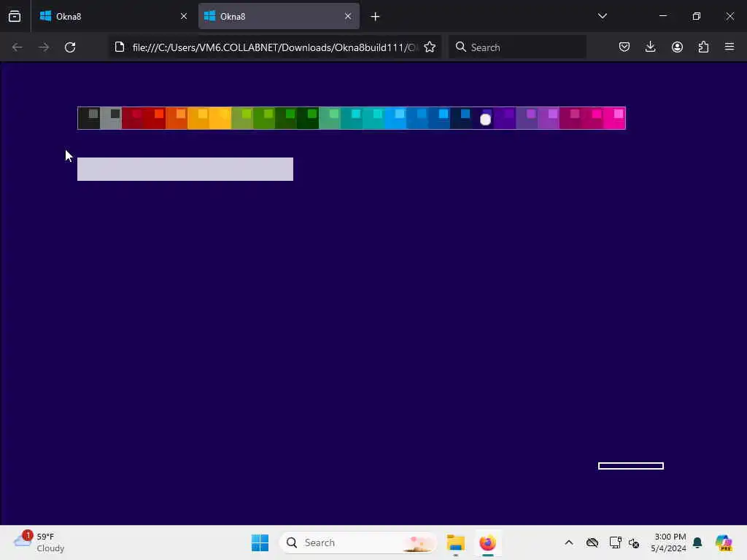
Task: Choose the orange color swatch
Action: (177, 118)
